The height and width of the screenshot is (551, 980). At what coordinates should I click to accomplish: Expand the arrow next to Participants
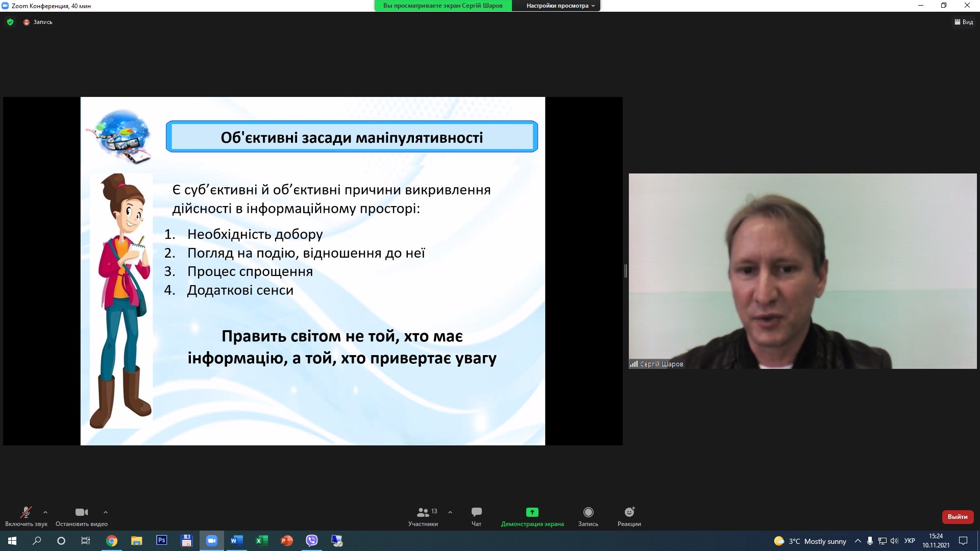tap(450, 512)
